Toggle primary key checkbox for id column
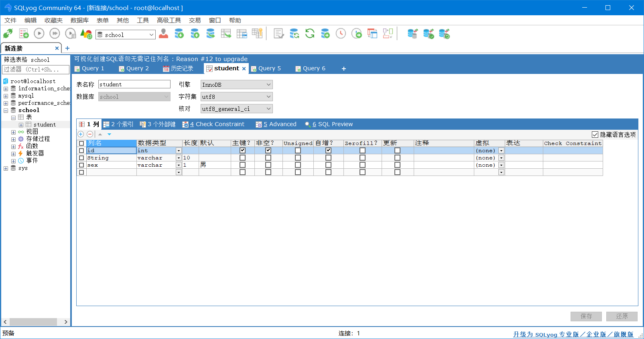Image resolution: width=644 pixels, height=339 pixels. [x=242, y=150]
